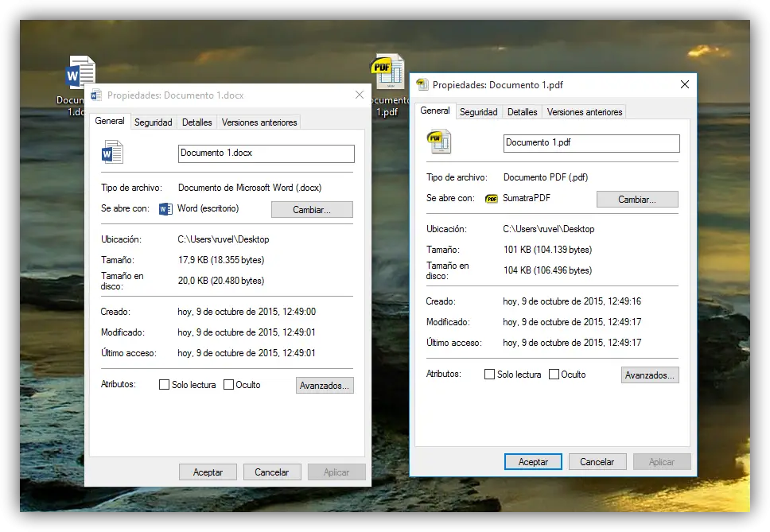770x532 pixels.
Task: Click Aceptar in docx properties window
Action: click(208, 472)
